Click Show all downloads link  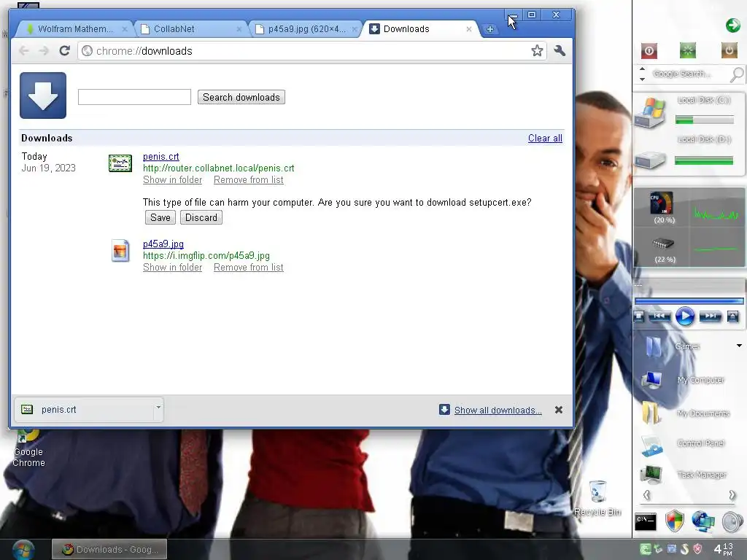tap(498, 411)
